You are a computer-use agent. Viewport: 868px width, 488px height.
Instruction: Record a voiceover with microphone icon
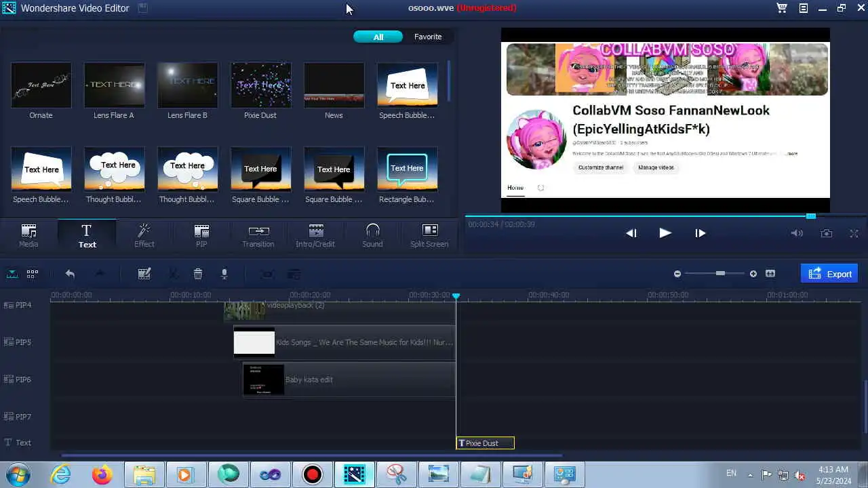(224, 274)
